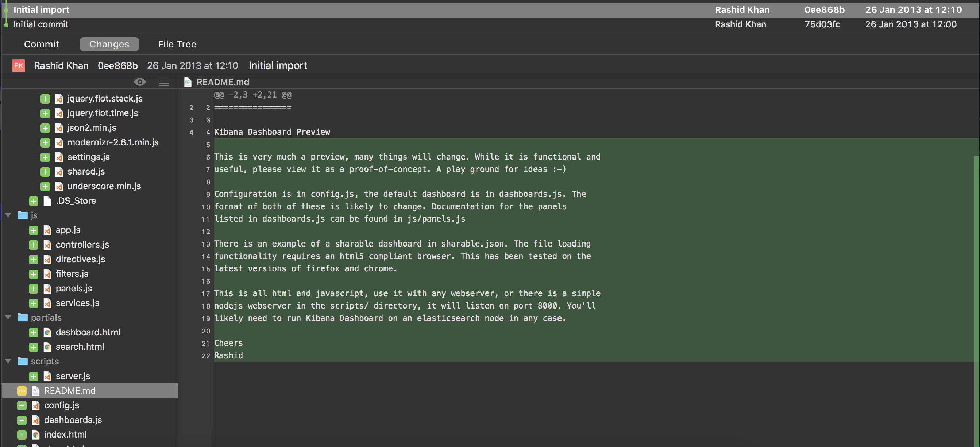980x447 pixels.
Task: Collapse the scripts folder
Action: coord(8,361)
